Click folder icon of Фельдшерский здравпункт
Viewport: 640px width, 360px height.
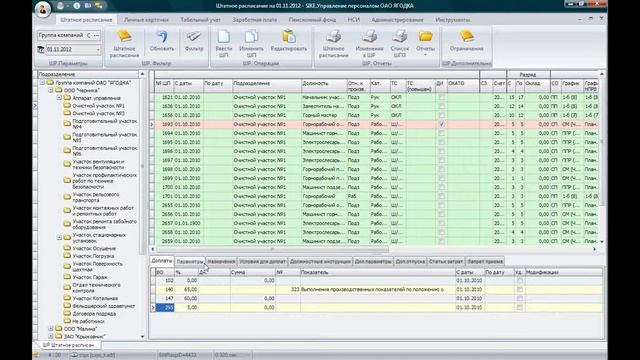67,306
